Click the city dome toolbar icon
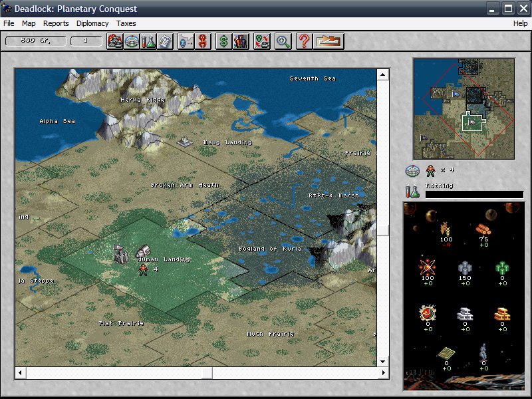Image resolution: width=532 pixels, height=399 pixels. pos(132,41)
